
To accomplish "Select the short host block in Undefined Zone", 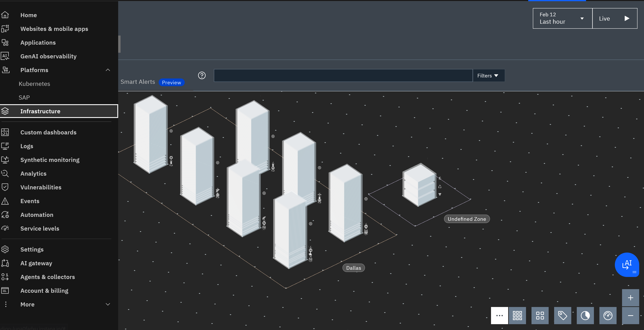I will (420, 185).
